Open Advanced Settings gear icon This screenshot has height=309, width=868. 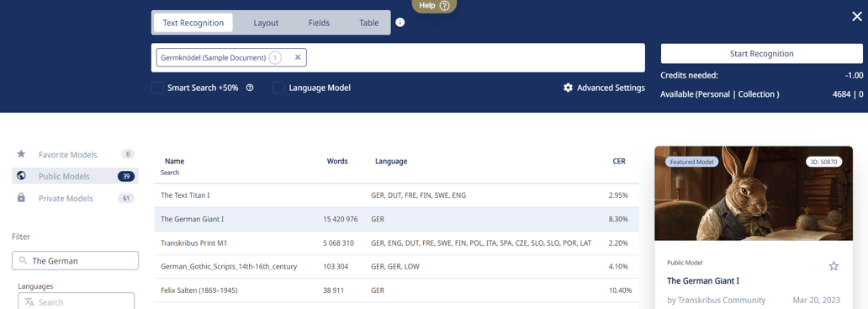[568, 88]
